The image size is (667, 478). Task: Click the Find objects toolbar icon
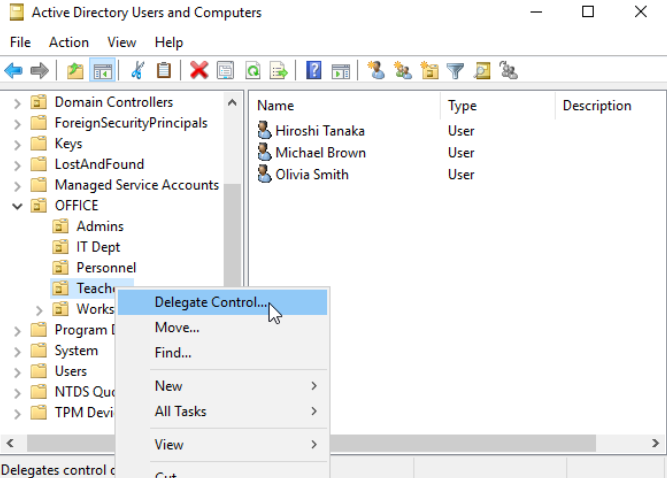482,71
